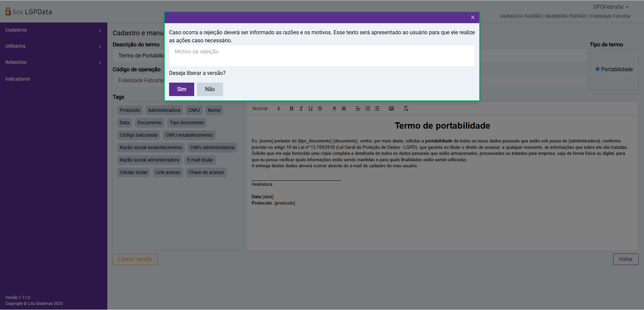Image resolution: width=644 pixels, height=310 pixels.
Task: Insert the Nome tag
Action: click(214, 110)
